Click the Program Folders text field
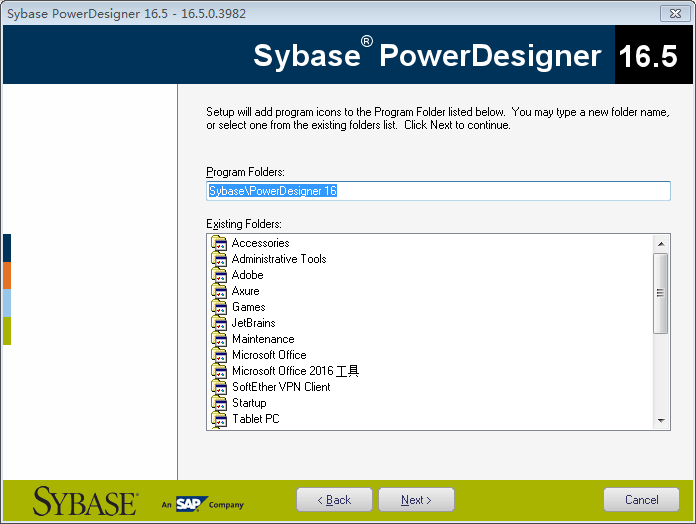 [x=438, y=191]
